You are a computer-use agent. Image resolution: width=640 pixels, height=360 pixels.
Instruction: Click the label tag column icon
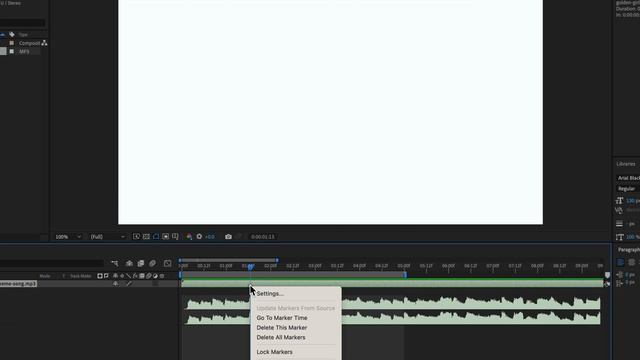click(x=12, y=35)
